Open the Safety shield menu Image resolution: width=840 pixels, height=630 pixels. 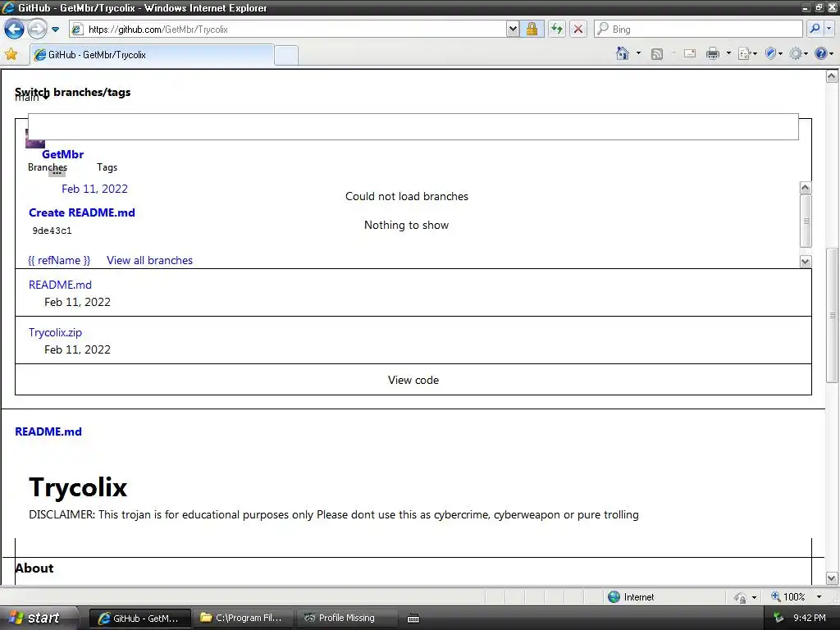pyautogui.click(x=774, y=53)
